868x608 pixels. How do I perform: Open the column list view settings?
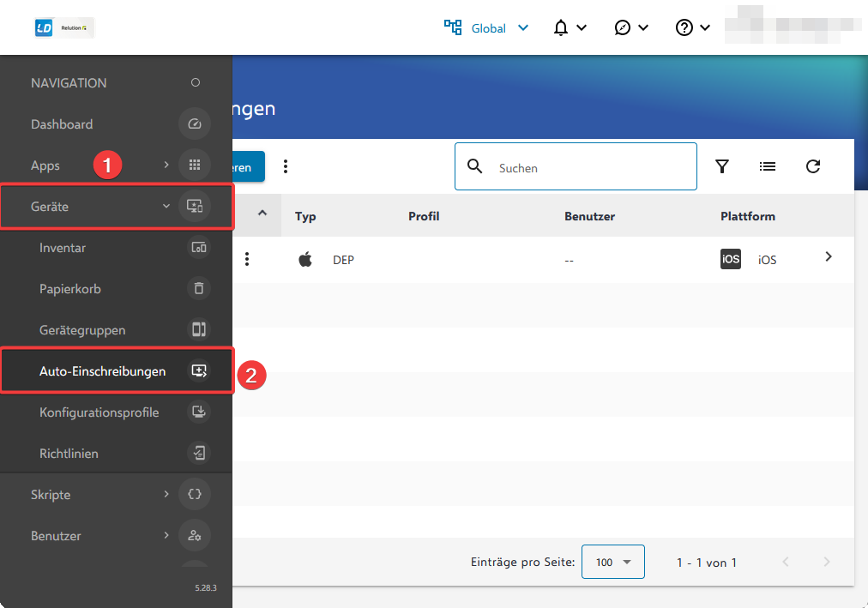[x=768, y=166]
